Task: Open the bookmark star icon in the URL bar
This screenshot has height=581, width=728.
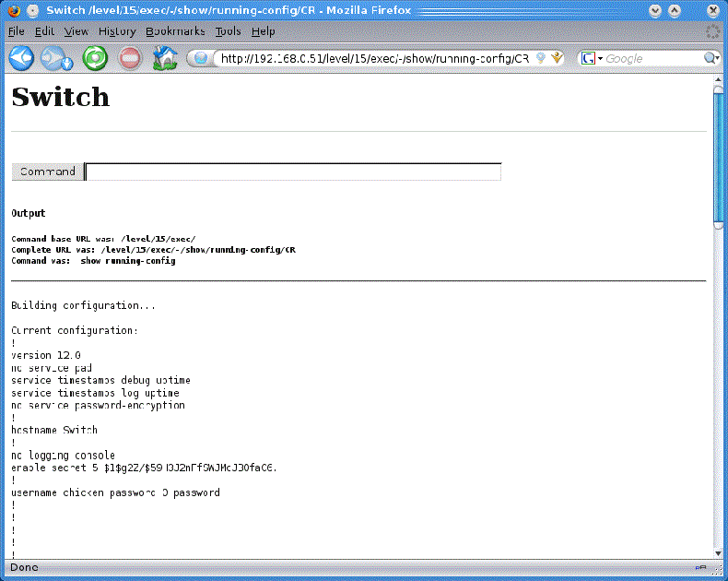Action: [x=557, y=58]
